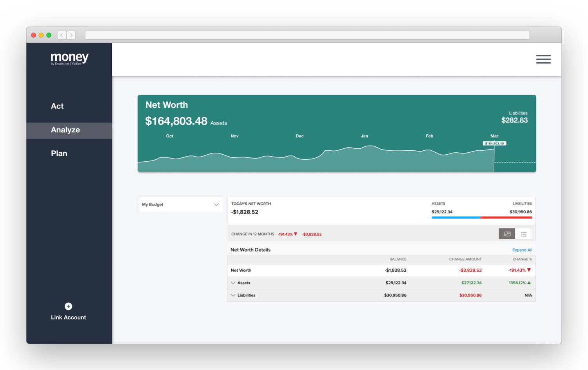The height and width of the screenshot is (370, 588).
Task: Click the browser address bar
Action: pyautogui.click(x=307, y=35)
